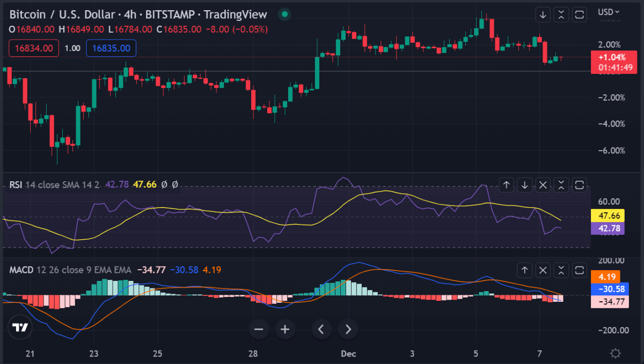
Task: Click the 25 date on time axis
Action: tap(157, 354)
